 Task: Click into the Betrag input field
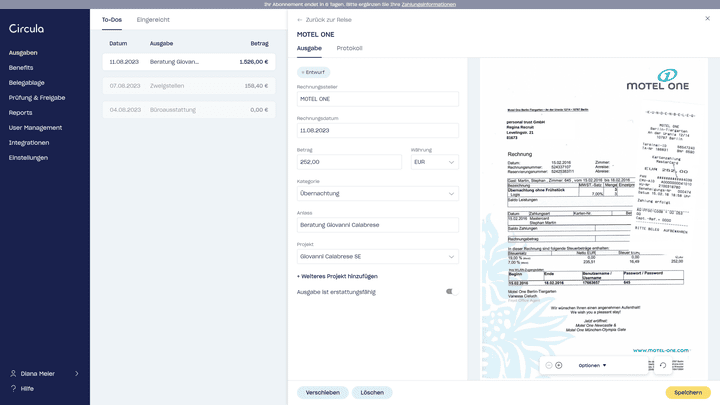pyautogui.click(x=350, y=162)
